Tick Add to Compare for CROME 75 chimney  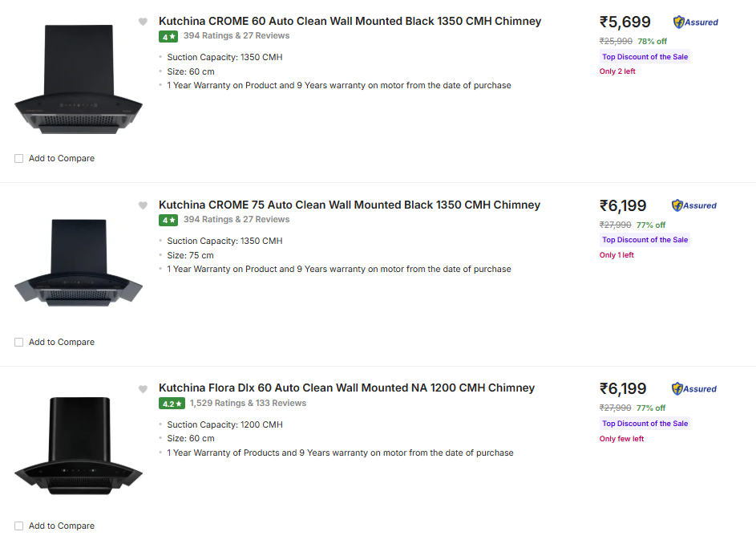[19, 343]
